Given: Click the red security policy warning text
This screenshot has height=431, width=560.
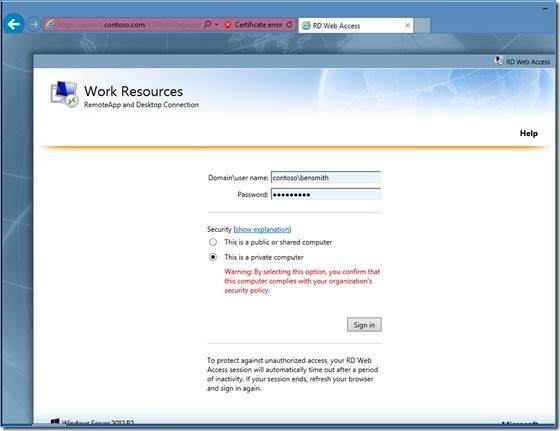Looking at the screenshot, I should pos(302,281).
